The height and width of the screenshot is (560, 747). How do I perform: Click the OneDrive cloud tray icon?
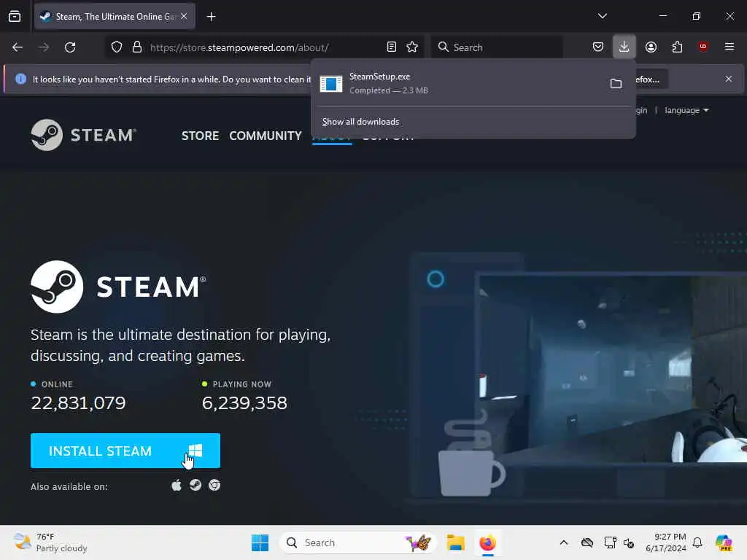[587, 542]
